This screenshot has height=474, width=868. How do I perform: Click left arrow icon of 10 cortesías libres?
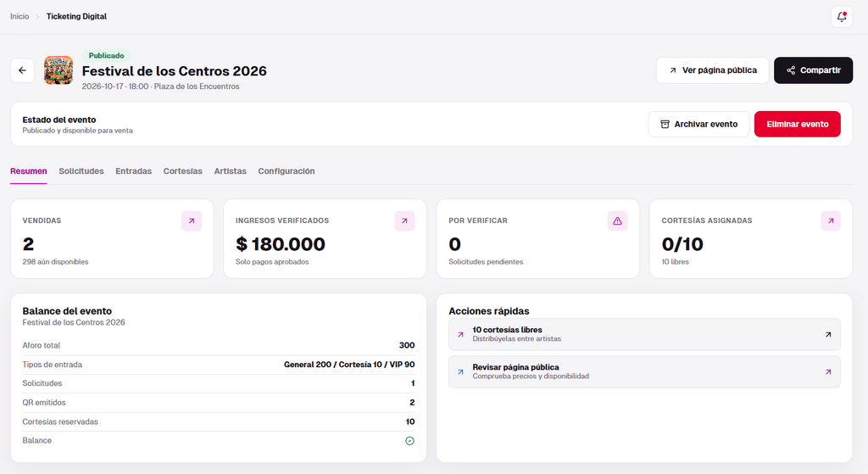tap(460, 334)
